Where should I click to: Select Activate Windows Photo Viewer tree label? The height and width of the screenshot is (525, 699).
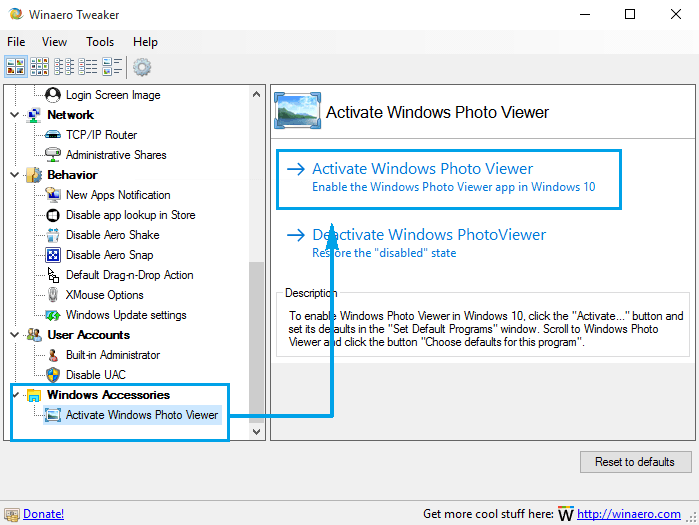[x=142, y=415]
